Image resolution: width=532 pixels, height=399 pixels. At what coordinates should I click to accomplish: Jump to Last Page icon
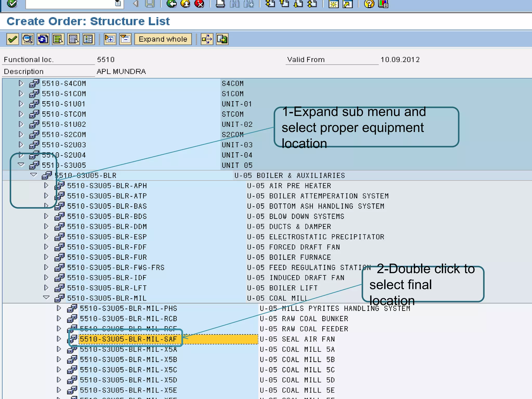[312, 3]
